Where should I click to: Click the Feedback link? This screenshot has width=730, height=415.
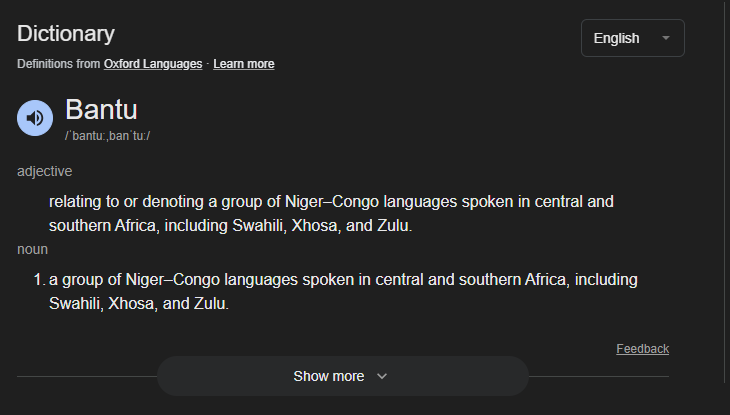click(642, 349)
